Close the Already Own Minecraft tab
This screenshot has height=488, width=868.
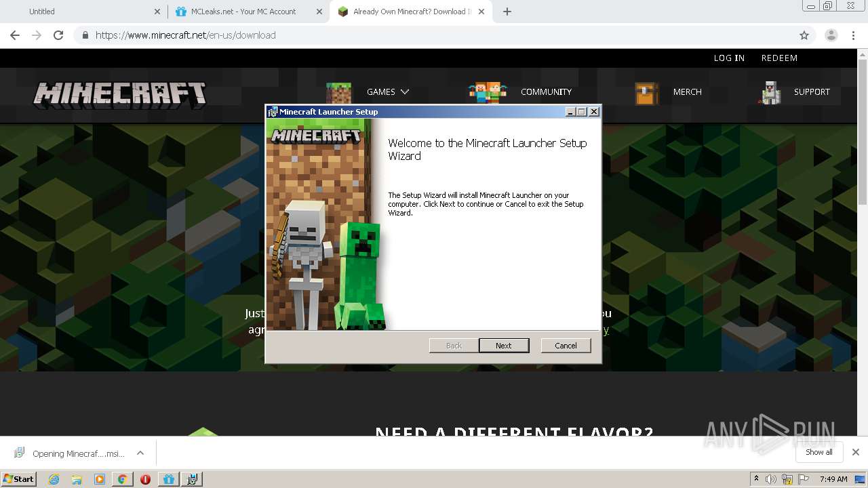coord(482,12)
